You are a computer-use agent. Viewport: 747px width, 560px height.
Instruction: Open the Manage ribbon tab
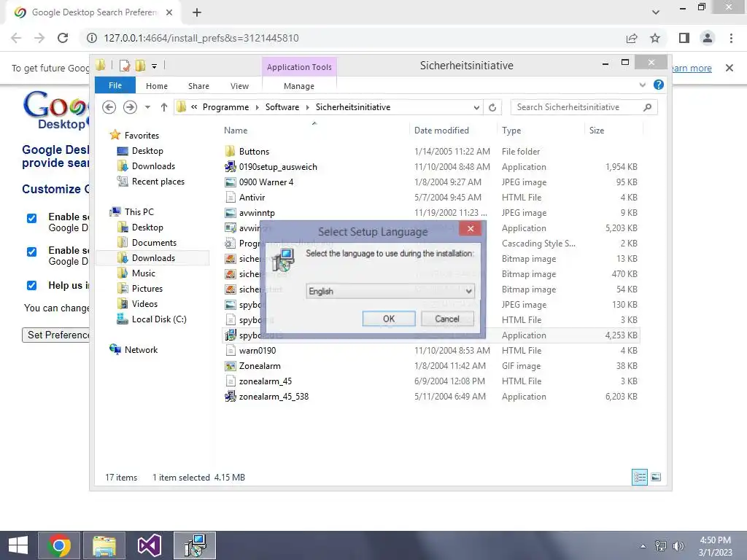click(x=298, y=86)
